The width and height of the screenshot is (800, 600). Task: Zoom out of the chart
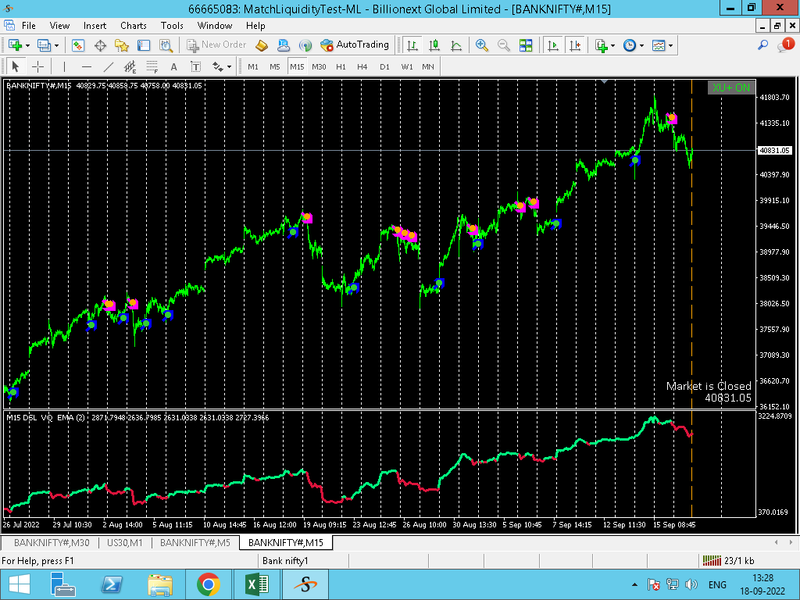coord(504,45)
